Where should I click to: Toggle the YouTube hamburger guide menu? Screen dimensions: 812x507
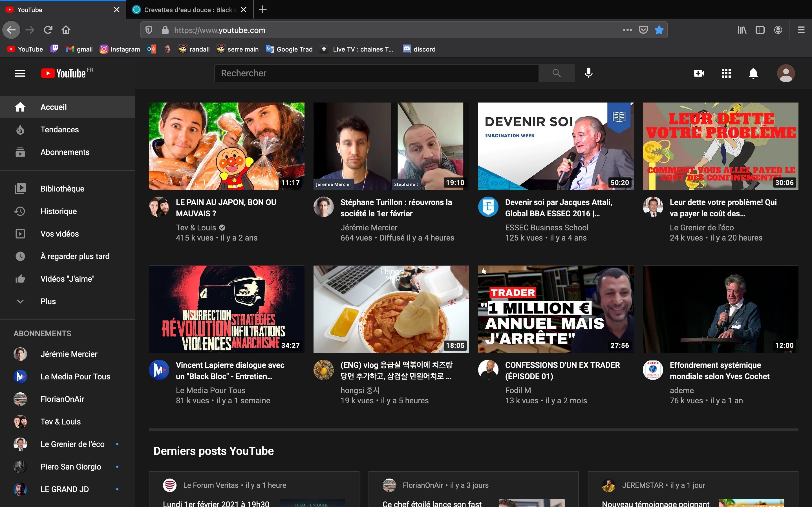pyautogui.click(x=20, y=73)
